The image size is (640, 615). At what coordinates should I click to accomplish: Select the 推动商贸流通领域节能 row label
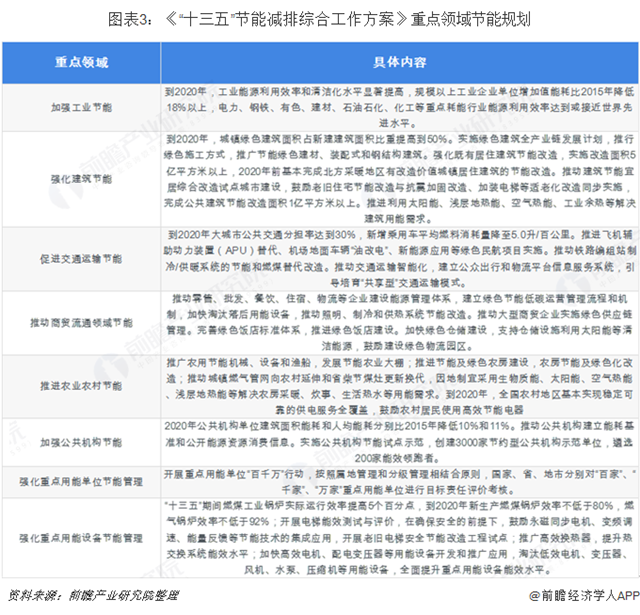pyautogui.click(x=82, y=322)
